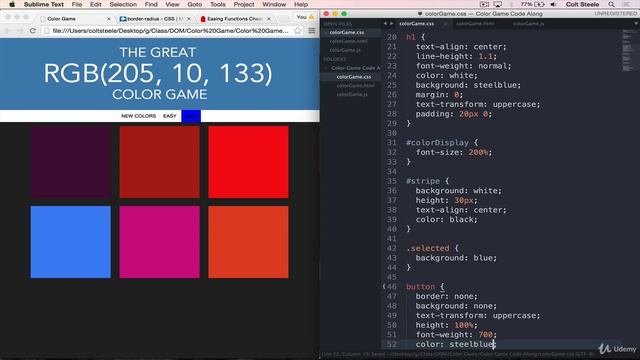Open the tab list dropdown arrow in Sublime
This screenshot has width=640, height=360.
[x=636, y=24]
